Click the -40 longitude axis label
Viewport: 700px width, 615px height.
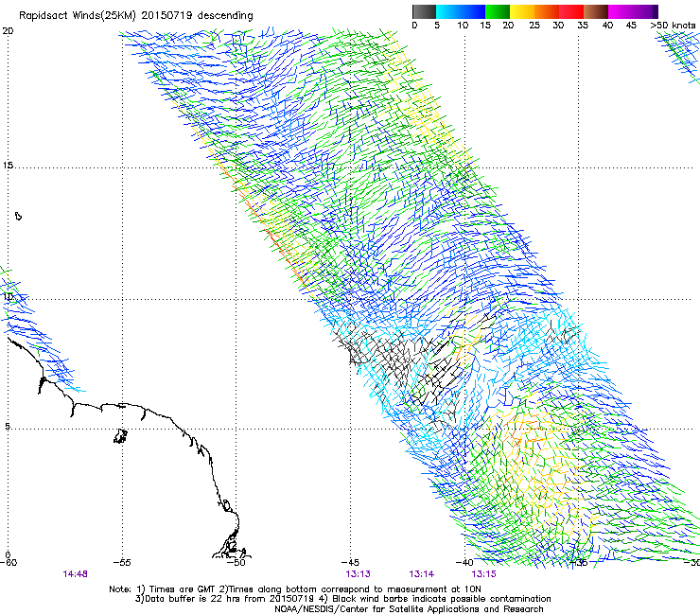464,562
